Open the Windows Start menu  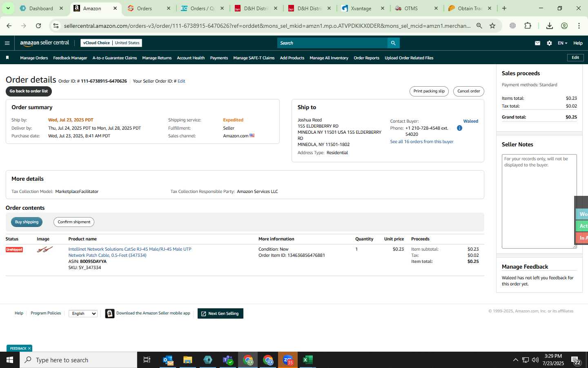10,360
